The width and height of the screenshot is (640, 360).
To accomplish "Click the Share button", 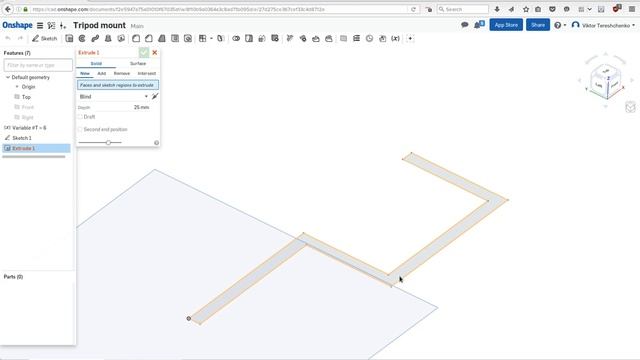I will (538, 25).
